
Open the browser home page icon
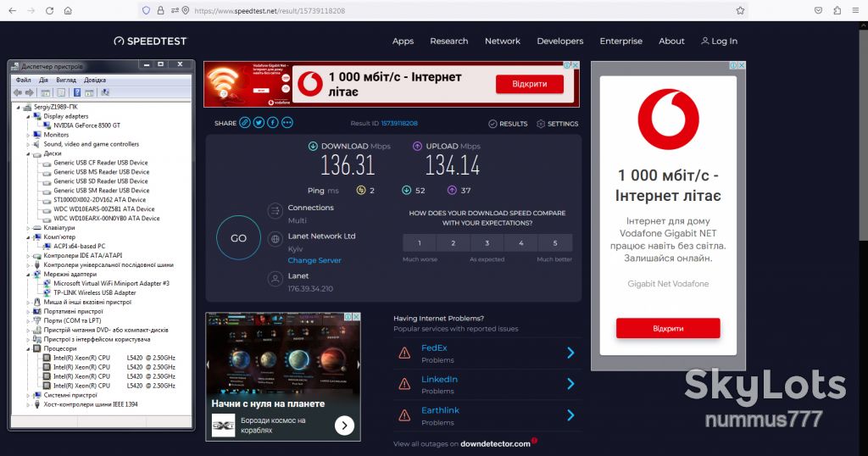[x=68, y=10]
